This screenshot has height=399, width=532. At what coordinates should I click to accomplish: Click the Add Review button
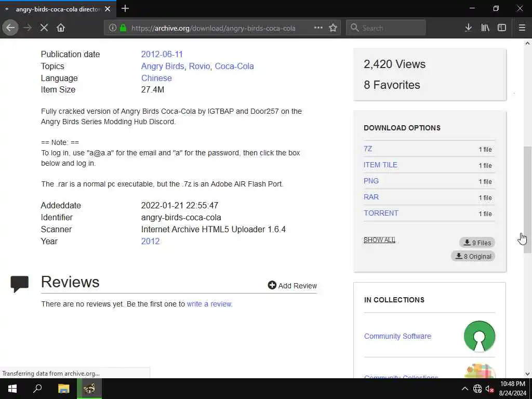pyautogui.click(x=292, y=286)
